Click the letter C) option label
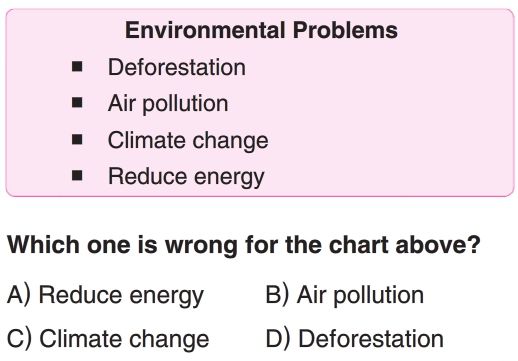The height and width of the screenshot is (361, 518). click(x=19, y=339)
